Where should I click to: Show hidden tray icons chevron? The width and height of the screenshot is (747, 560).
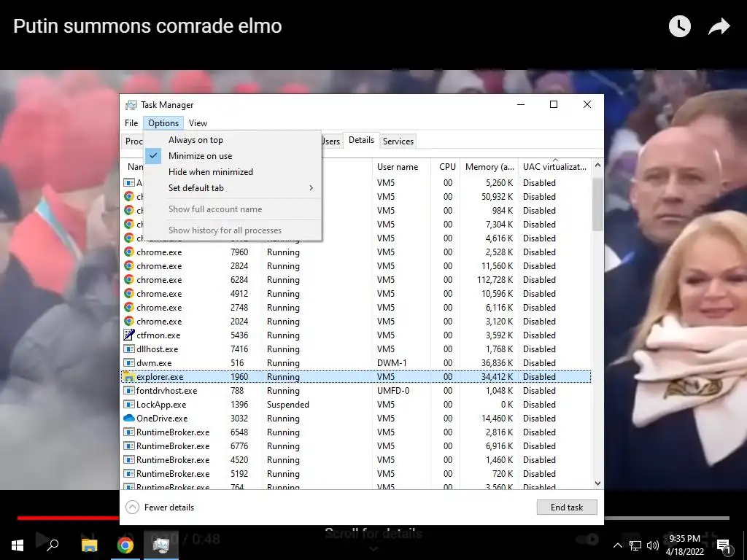[x=617, y=545]
